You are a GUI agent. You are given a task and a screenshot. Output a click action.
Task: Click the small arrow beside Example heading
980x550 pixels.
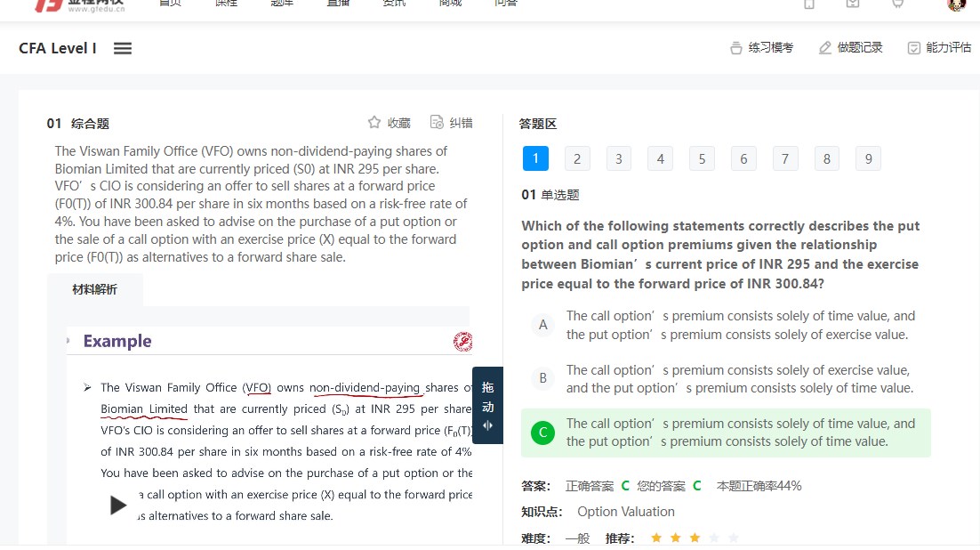(x=68, y=341)
